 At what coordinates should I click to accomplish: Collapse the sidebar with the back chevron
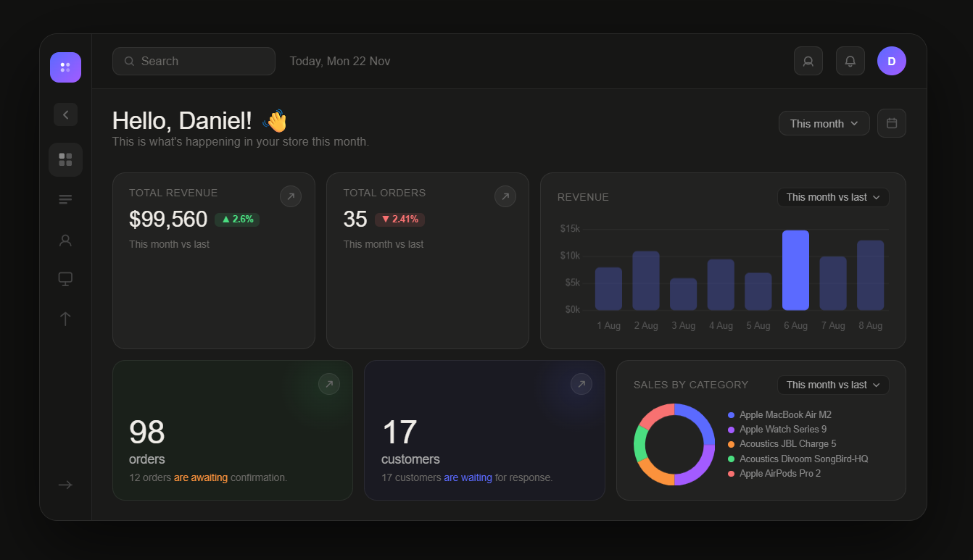click(65, 114)
